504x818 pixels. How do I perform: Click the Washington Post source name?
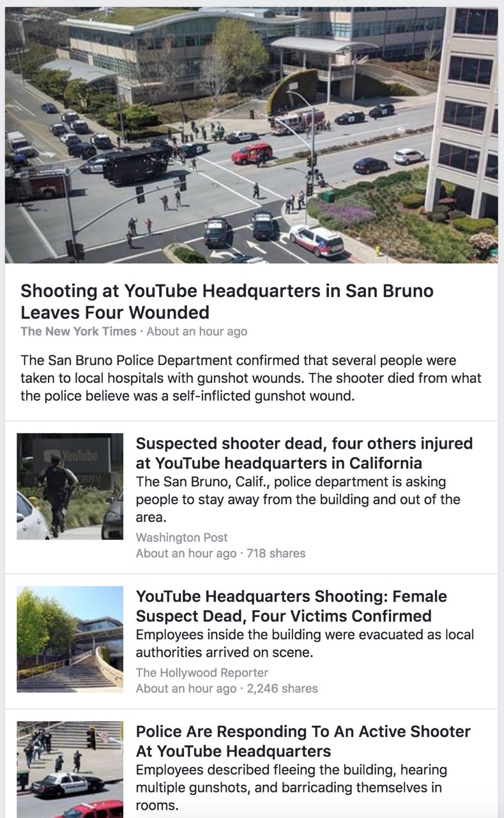(181, 537)
